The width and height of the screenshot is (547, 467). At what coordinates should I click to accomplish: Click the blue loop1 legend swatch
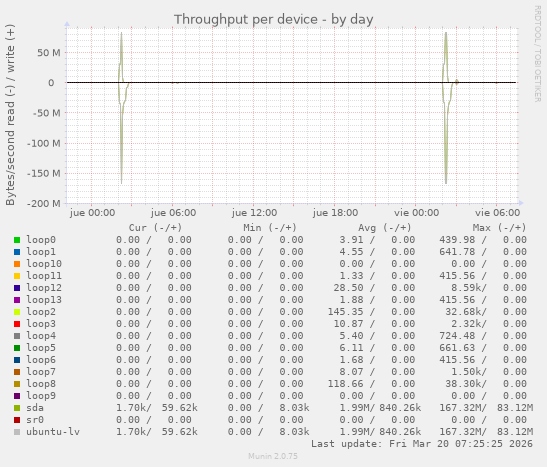point(17,252)
